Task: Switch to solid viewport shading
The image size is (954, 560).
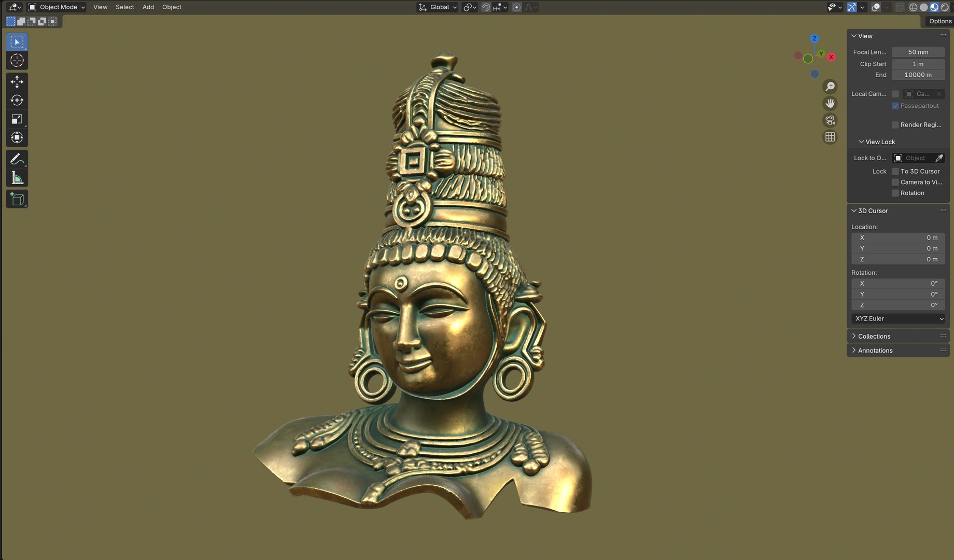Action: [x=924, y=7]
